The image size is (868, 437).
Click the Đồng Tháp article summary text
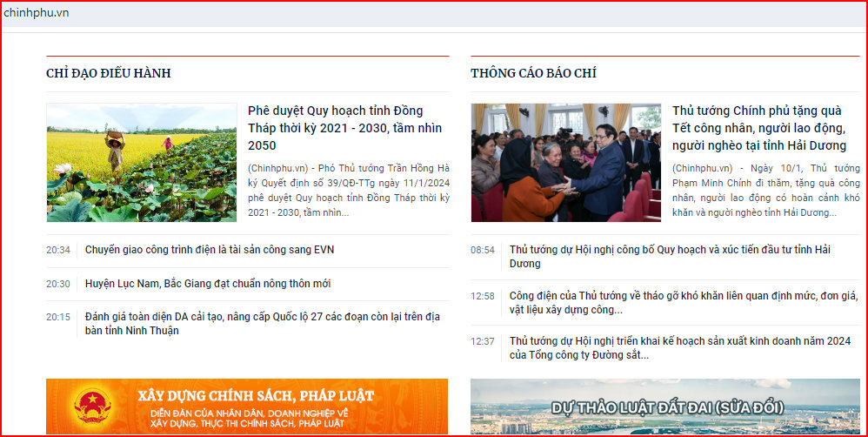[349, 191]
